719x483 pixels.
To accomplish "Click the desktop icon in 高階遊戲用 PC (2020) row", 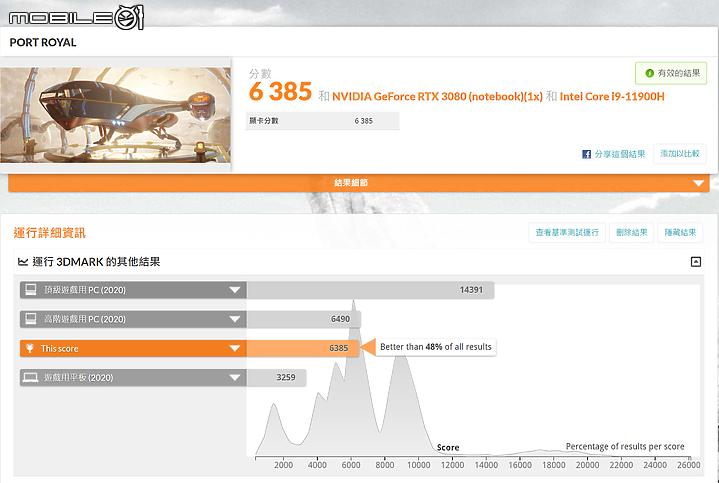I will click(31, 319).
